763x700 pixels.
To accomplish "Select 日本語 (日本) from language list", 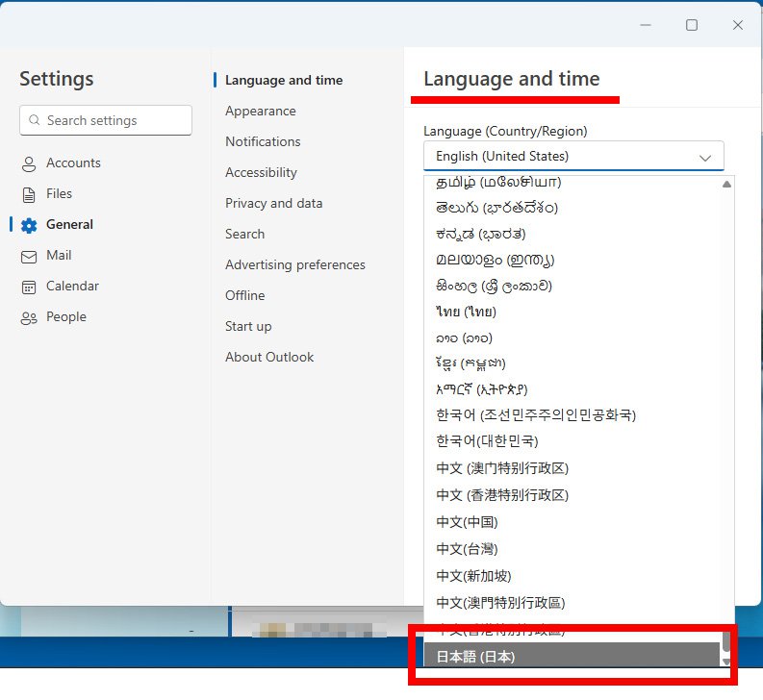I will pyautogui.click(x=475, y=658).
